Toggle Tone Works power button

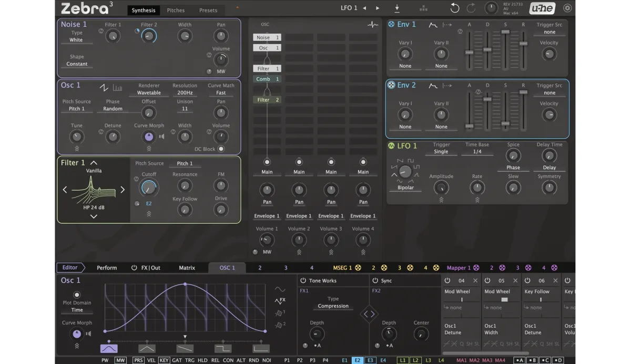(x=303, y=280)
